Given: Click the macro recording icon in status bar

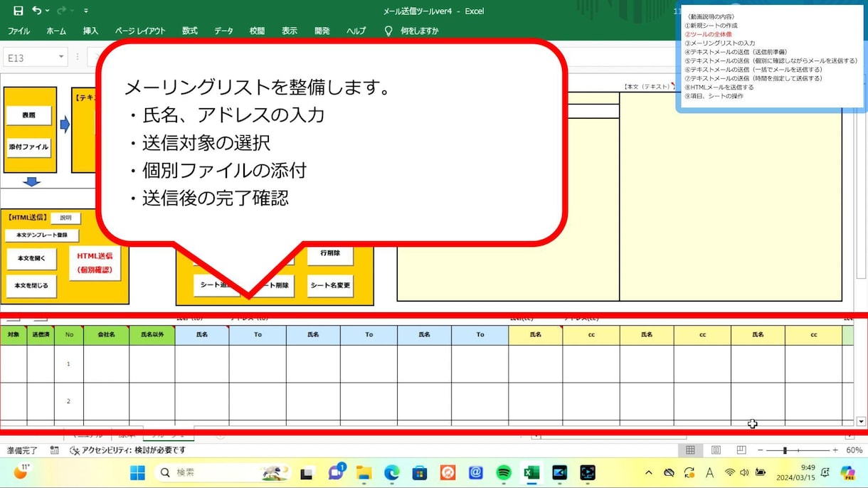Looking at the screenshot, I should (55, 450).
